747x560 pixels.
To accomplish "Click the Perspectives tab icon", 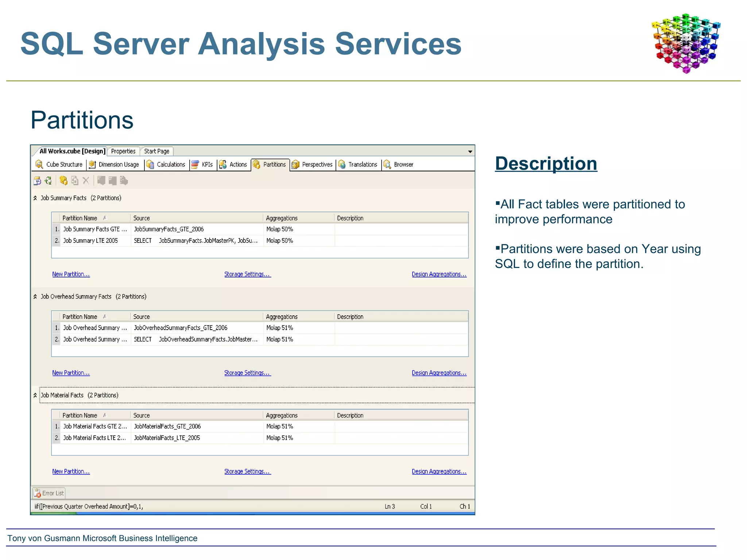I will [x=295, y=164].
